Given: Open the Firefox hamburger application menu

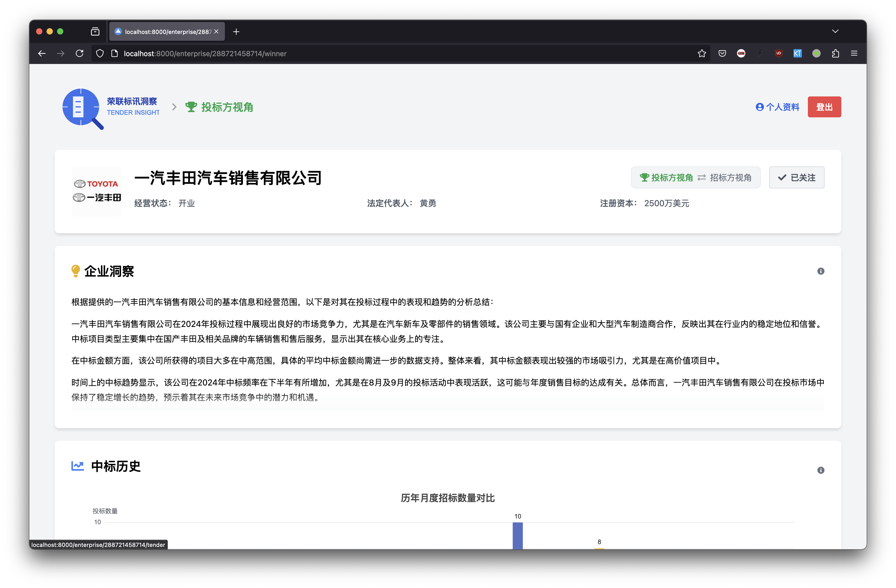Looking at the screenshot, I should click(x=854, y=53).
